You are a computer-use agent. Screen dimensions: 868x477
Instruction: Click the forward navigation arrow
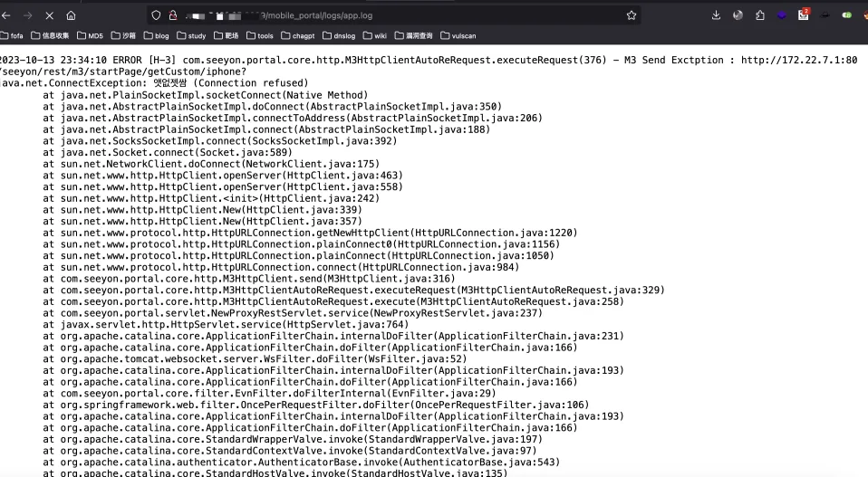(28, 15)
